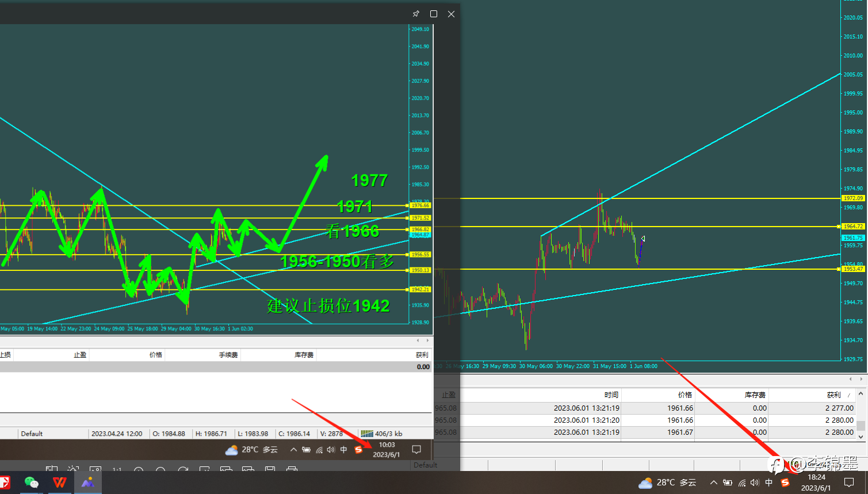868x494 pixels.
Task: Click the Wi-Fi icon beside the 10:03 clock
Action: click(319, 450)
